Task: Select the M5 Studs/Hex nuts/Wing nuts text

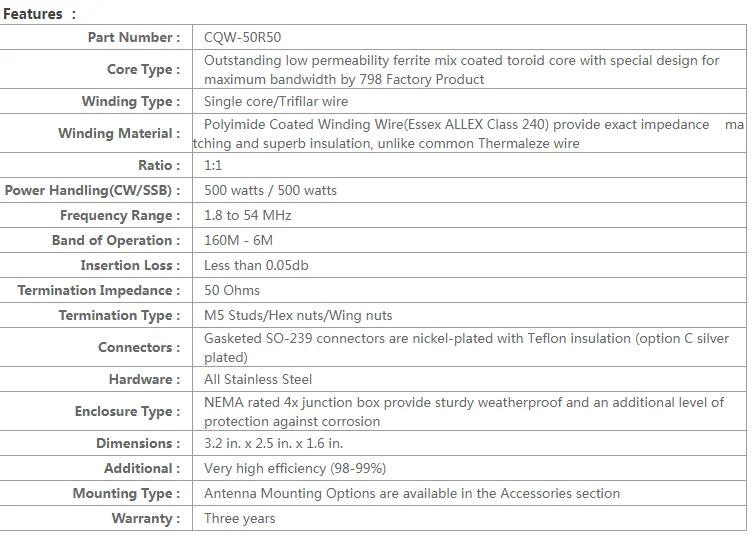Action: 298,315
